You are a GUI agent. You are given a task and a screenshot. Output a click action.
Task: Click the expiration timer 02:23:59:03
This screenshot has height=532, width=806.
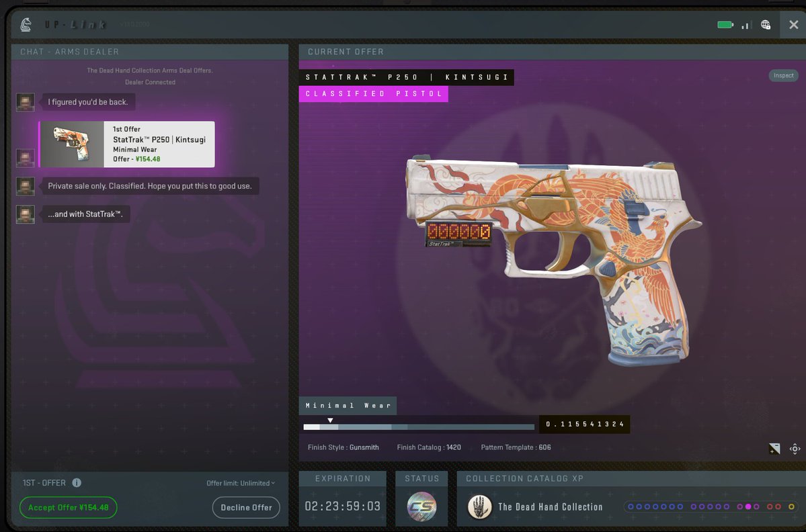click(x=342, y=506)
